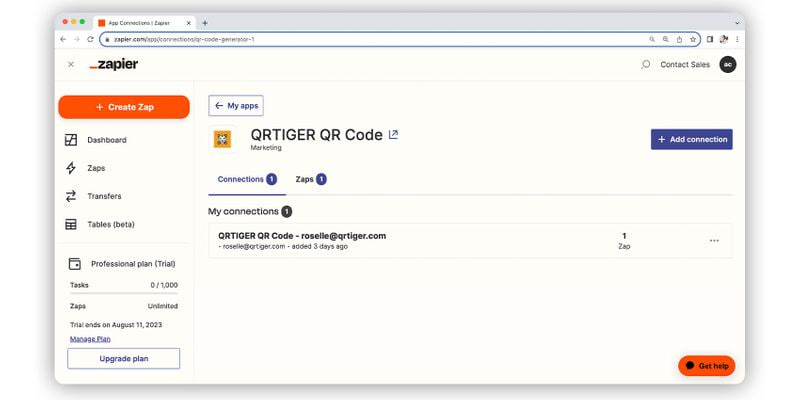Click the Transfers arrows icon

pyautogui.click(x=71, y=196)
